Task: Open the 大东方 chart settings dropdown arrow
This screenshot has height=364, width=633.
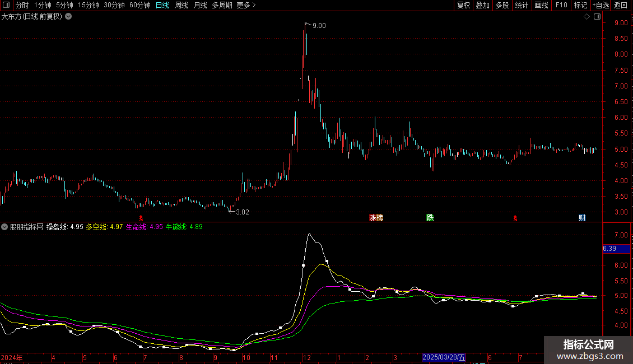Action: point(69,17)
